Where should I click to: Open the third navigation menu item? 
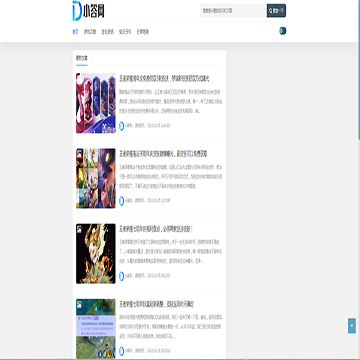(108, 32)
